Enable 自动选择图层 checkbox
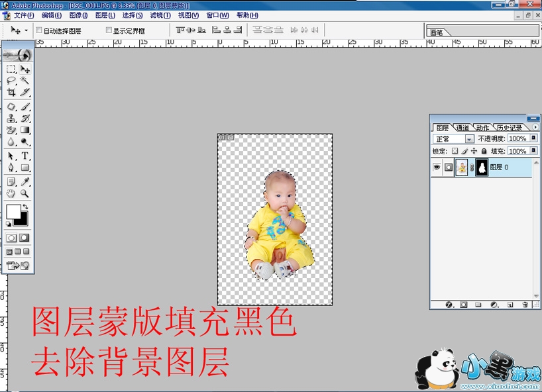This screenshot has width=542, height=392. click(39, 30)
